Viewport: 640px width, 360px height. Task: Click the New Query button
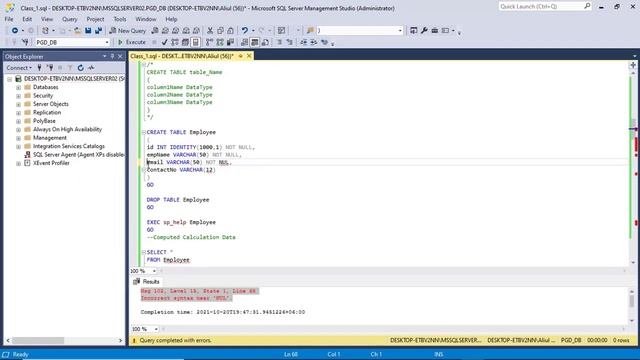(127, 31)
